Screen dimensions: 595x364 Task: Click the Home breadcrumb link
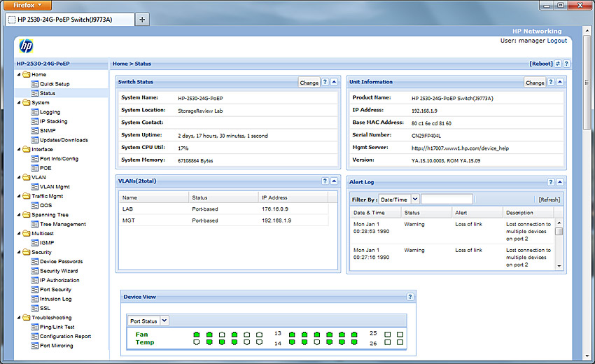point(120,64)
